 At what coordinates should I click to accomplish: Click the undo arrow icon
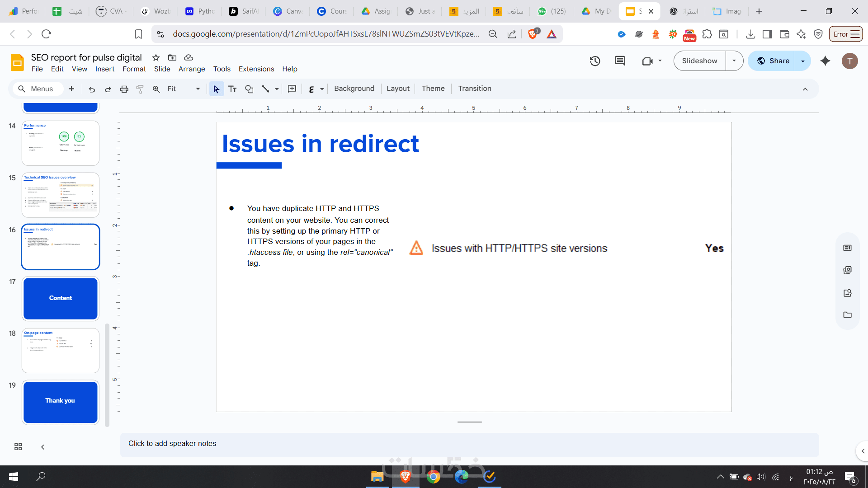[x=92, y=89]
